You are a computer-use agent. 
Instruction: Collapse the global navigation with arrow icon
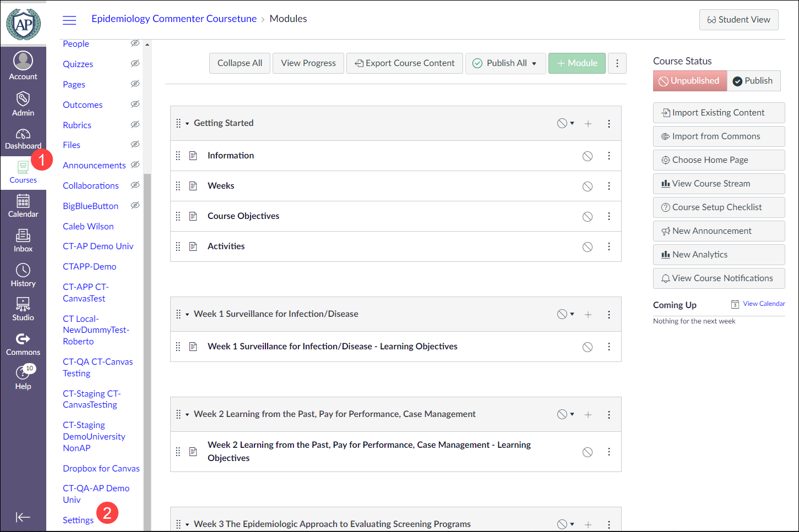pyautogui.click(x=23, y=517)
